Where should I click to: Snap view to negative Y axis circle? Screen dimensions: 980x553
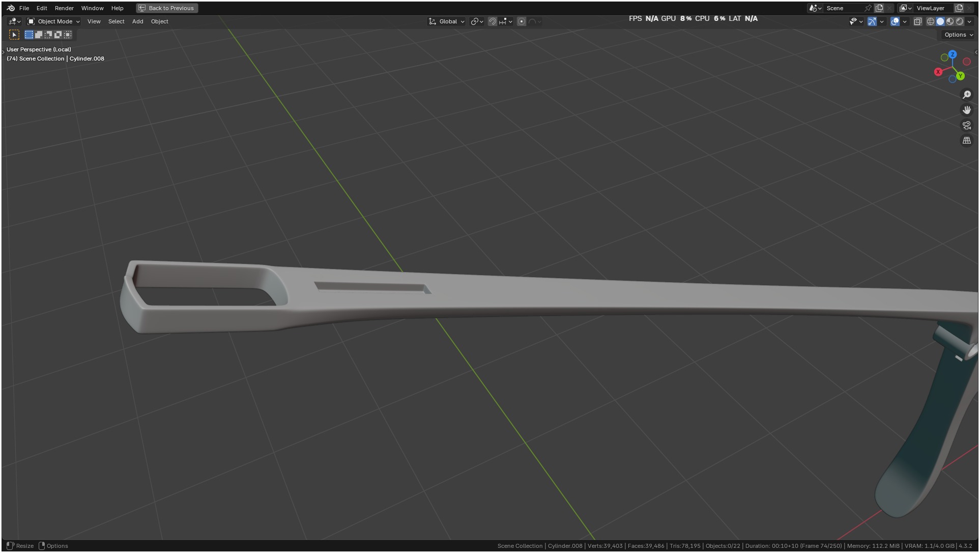[x=944, y=58]
